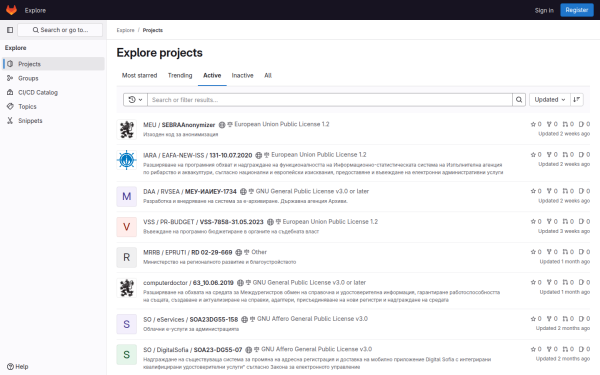Click the Explore breadcrumb link
600x375 pixels.
click(126, 30)
